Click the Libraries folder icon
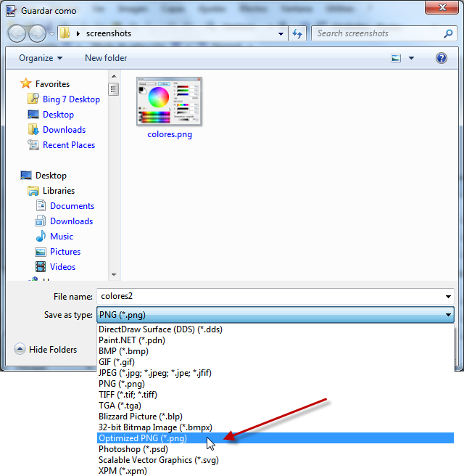The height and width of the screenshot is (476, 464). click(x=33, y=191)
